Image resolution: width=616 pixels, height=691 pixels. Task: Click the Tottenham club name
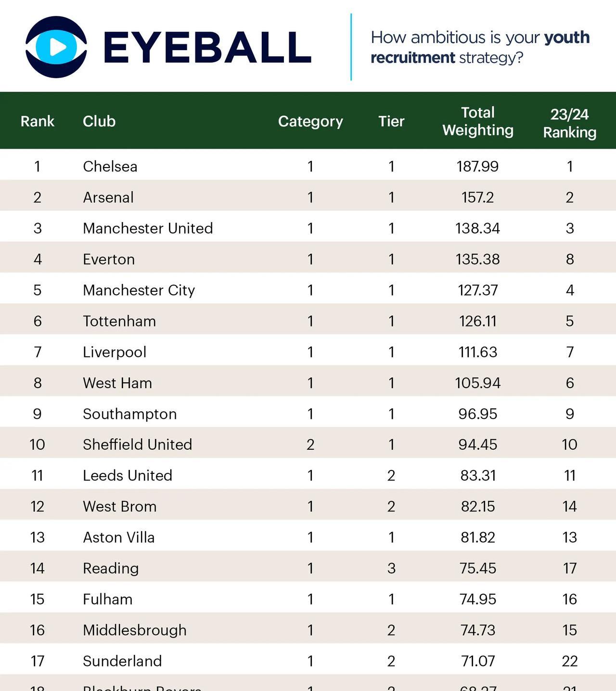tap(119, 321)
